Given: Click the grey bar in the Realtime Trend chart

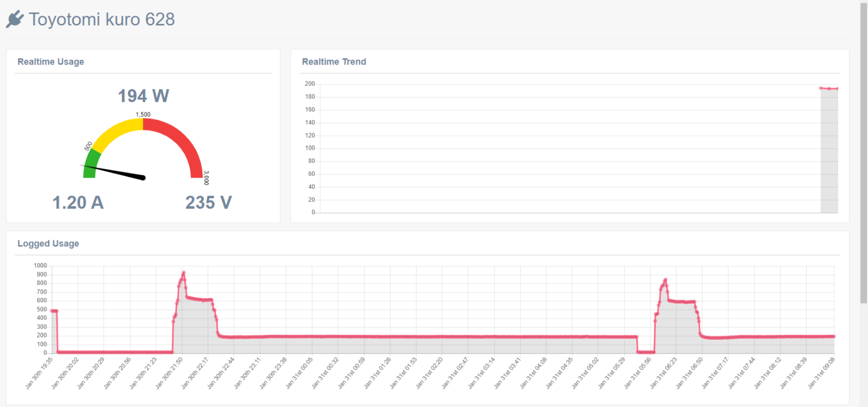Looking at the screenshot, I should pyautogui.click(x=829, y=150).
